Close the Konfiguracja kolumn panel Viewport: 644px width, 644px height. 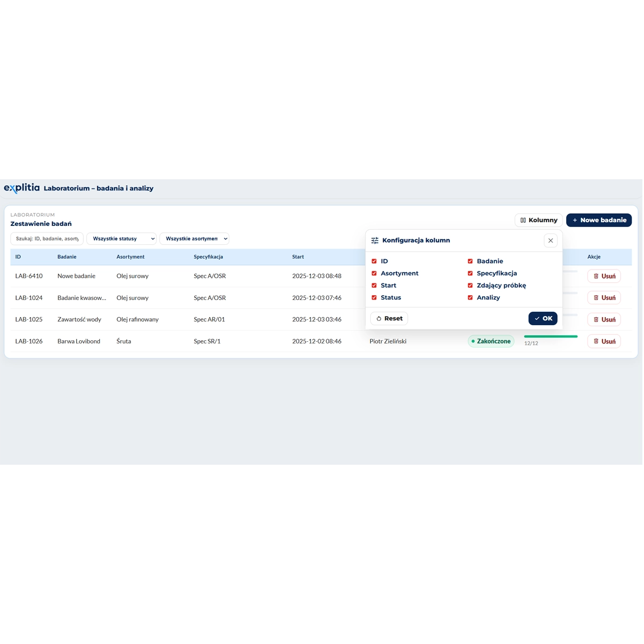(x=551, y=240)
